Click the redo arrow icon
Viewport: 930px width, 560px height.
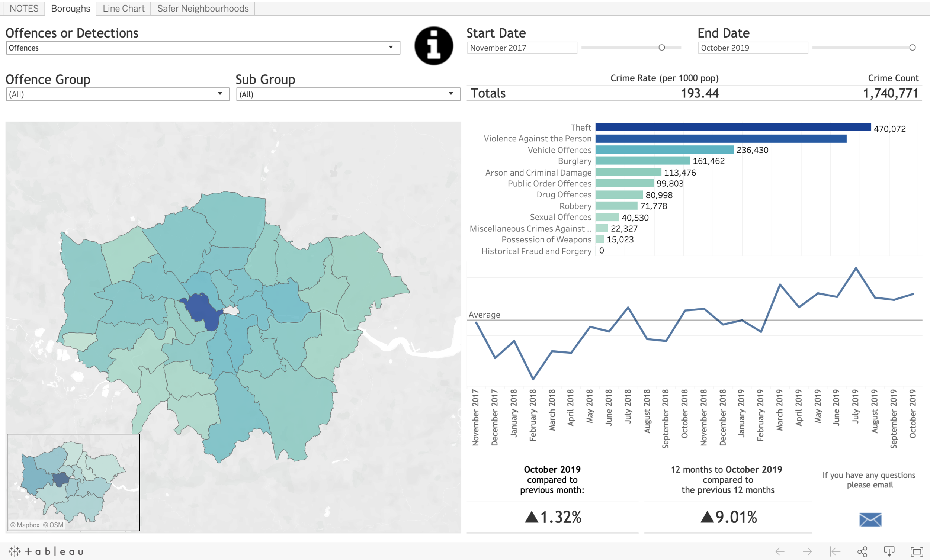807,551
